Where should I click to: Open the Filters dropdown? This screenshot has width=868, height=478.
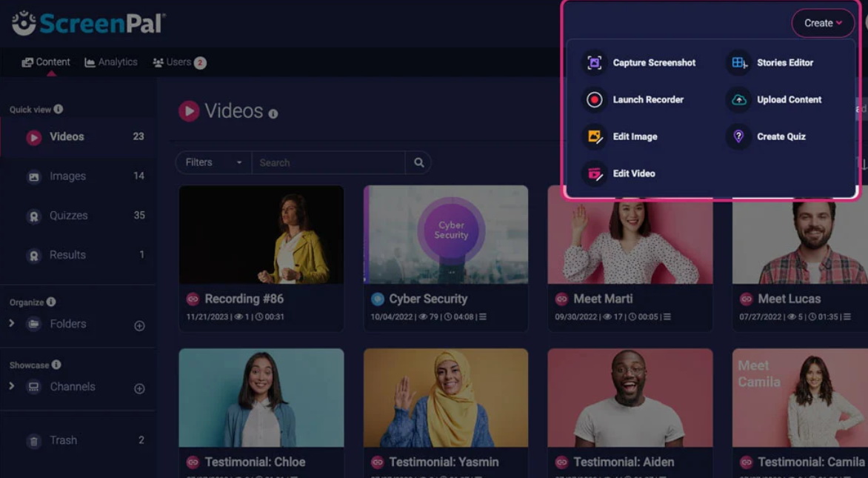pyautogui.click(x=213, y=163)
